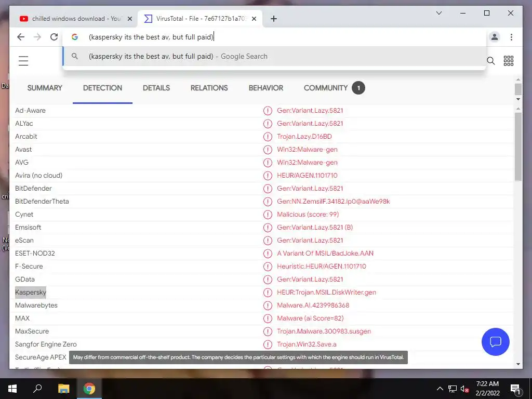Click the alert icon in Malwarebytes row
Screen dimensions: 532x399
(x=268, y=305)
